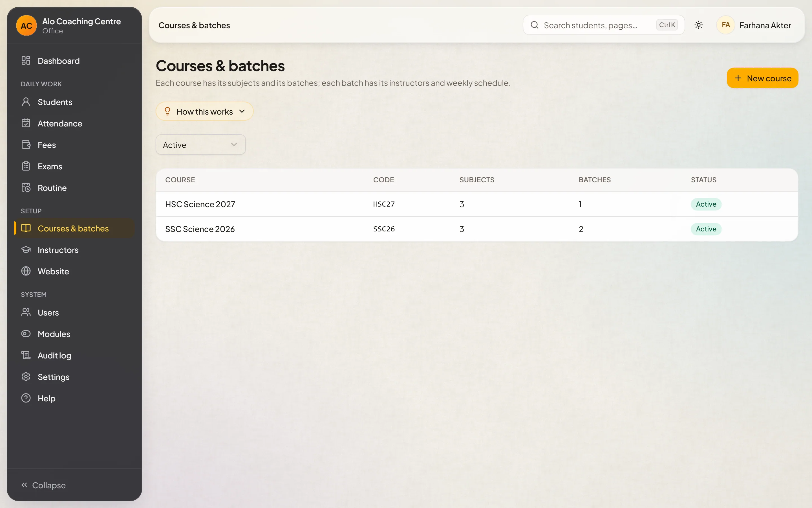Viewport: 812px width, 508px height.
Task: Click the Users people icon
Action: tap(26, 312)
